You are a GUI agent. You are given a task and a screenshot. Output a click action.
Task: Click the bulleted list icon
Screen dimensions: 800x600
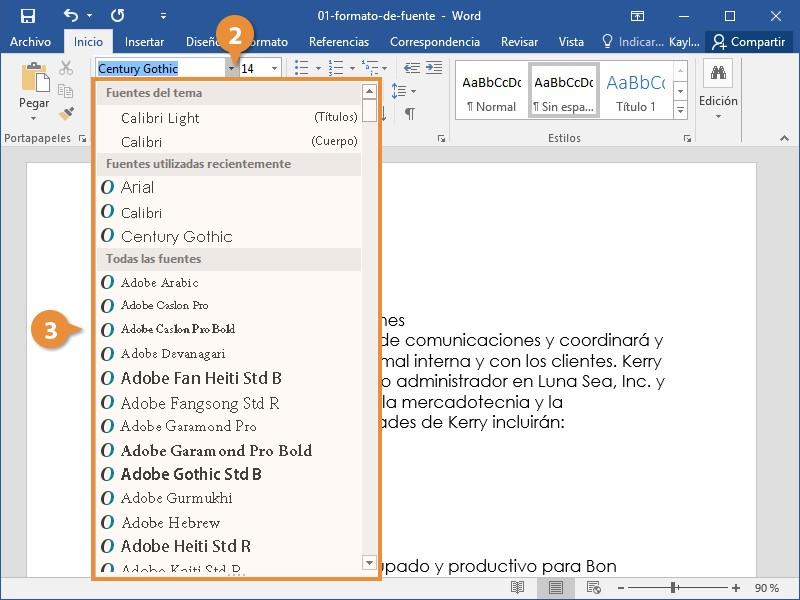pyautogui.click(x=302, y=68)
